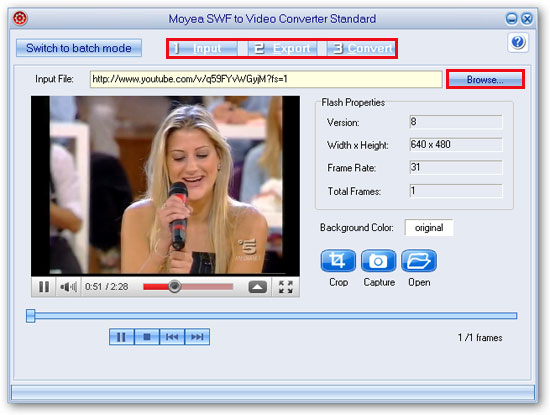
Task: Close the Moyea converter window
Action: tap(527, 18)
